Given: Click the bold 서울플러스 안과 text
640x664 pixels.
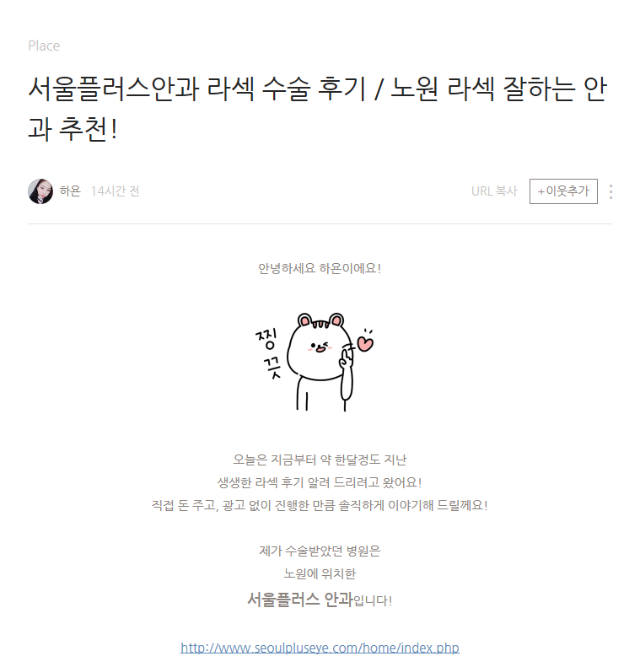Looking at the screenshot, I should coord(300,599).
